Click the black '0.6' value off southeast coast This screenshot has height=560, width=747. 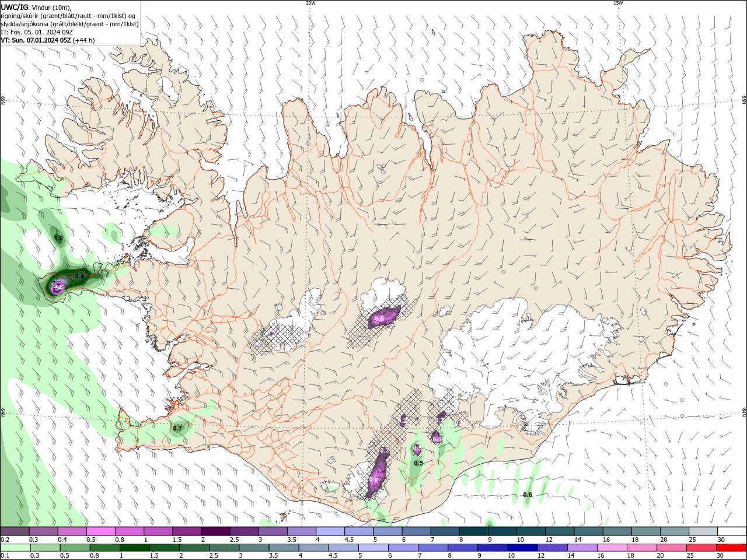pos(528,495)
